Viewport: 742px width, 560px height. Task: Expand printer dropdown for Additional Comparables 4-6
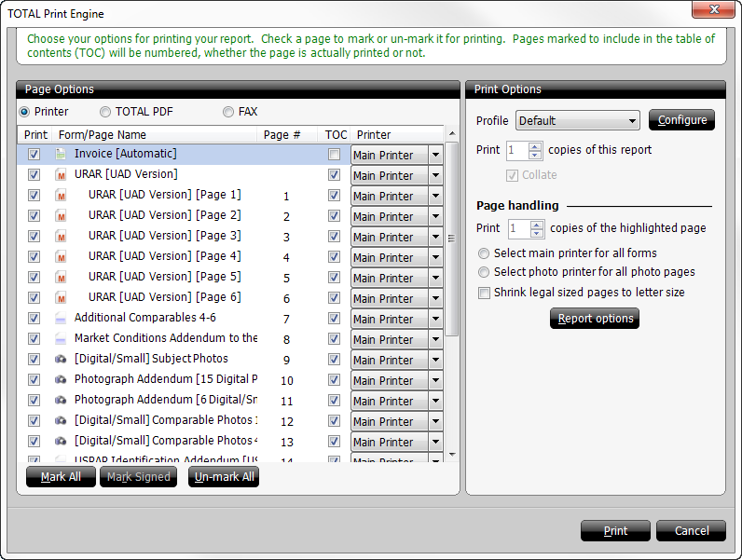(x=435, y=319)
